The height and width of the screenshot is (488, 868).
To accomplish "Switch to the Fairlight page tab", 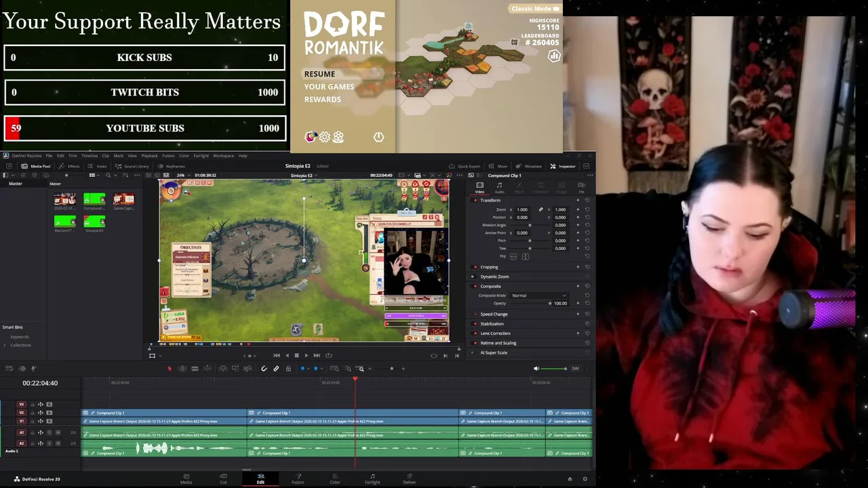I will coord(372,479).
